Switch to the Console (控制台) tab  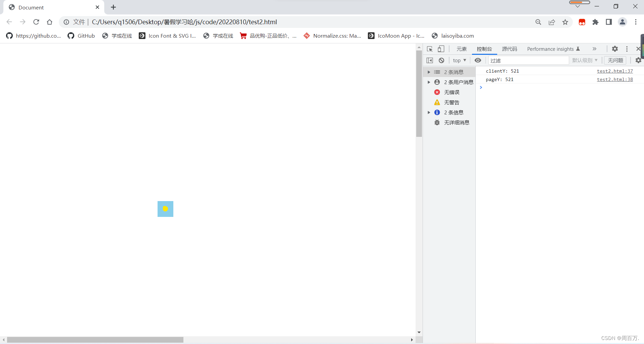(x=484, y=49)
